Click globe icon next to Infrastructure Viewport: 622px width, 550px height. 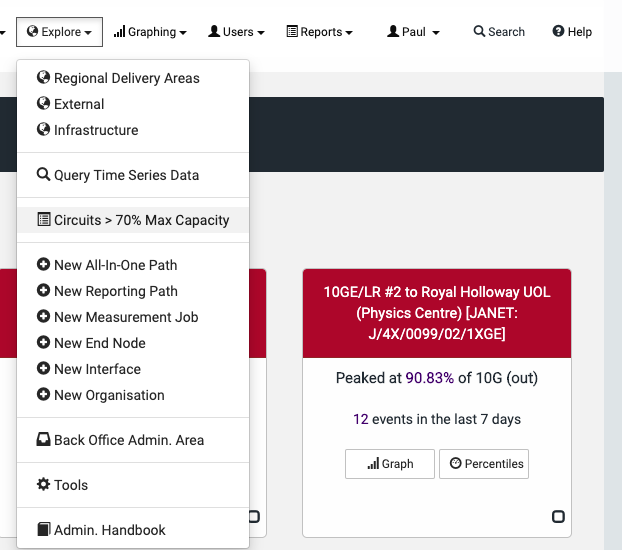43,129
